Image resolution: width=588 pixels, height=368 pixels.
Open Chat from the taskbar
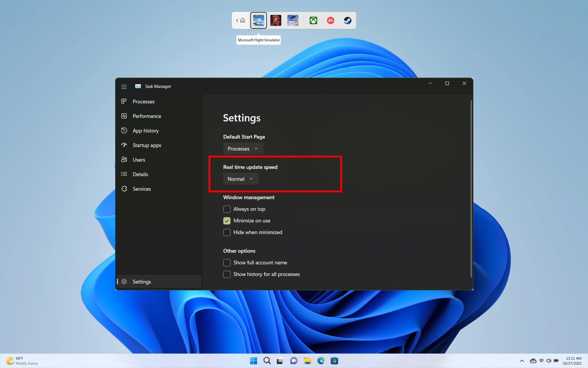294,361
